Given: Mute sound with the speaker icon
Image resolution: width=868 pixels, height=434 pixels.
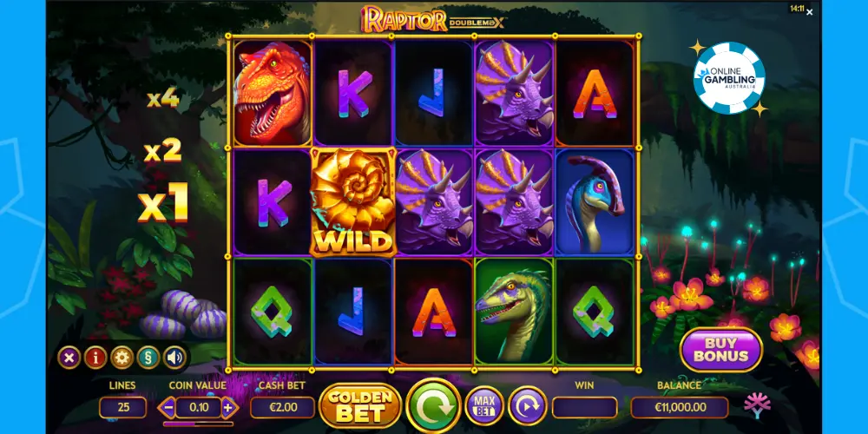Looking at the screenshot, I should tap(174, 358).
